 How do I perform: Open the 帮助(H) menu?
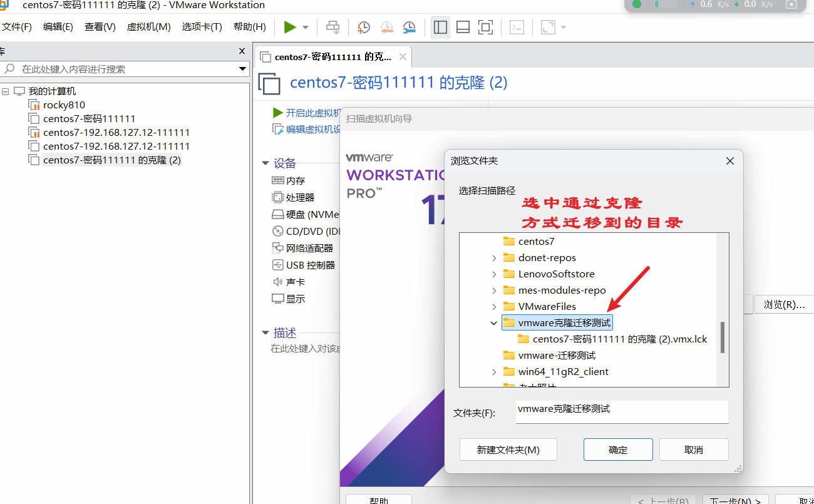(x=250, y=27)
